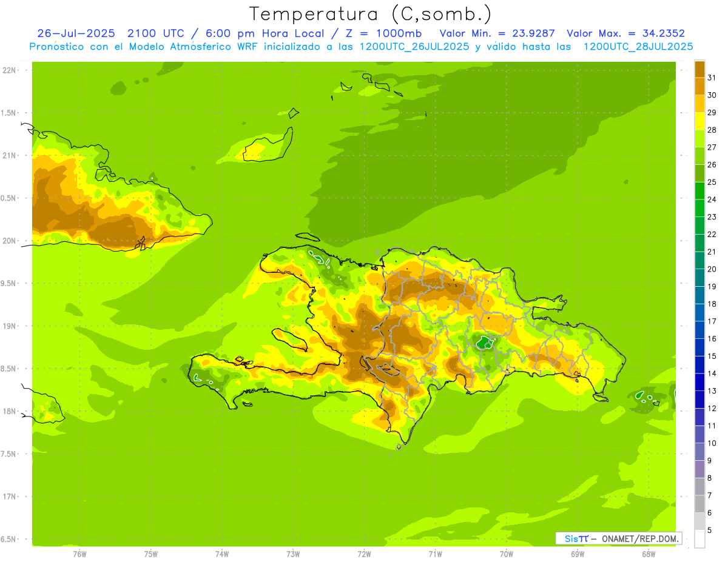The image size is (728, 562).
Task: Click legend value 19
Action: tap(712, 287)
